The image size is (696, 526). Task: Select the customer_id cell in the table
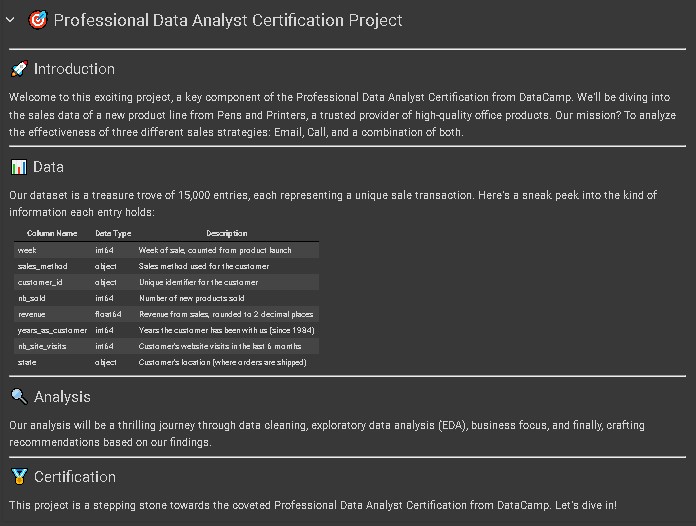click(40, 282)
